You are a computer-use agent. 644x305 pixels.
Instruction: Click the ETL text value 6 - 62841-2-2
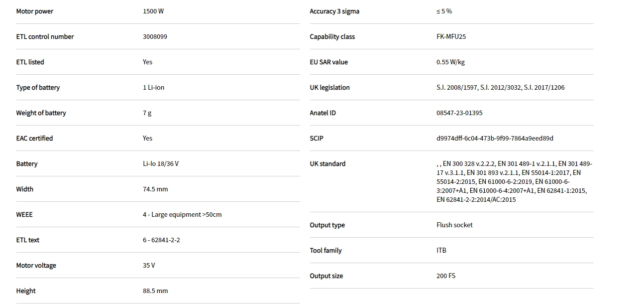coord(161,240)
